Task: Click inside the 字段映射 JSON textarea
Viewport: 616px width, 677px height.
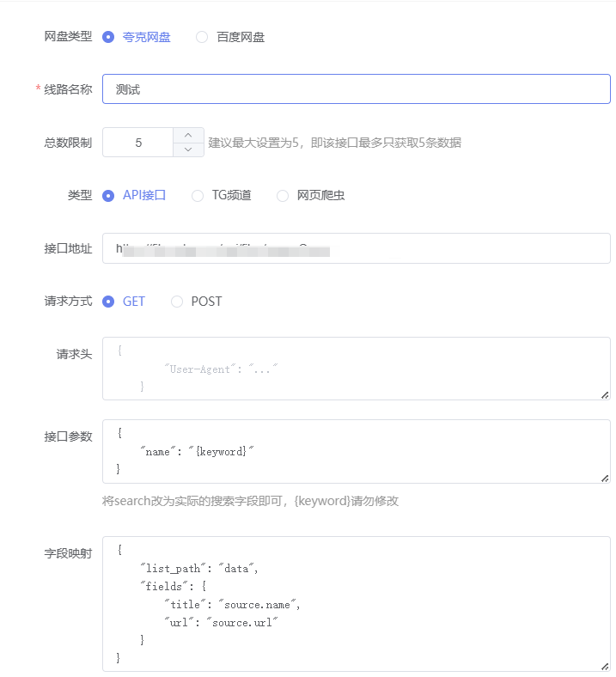Action: tap(356, 603)
